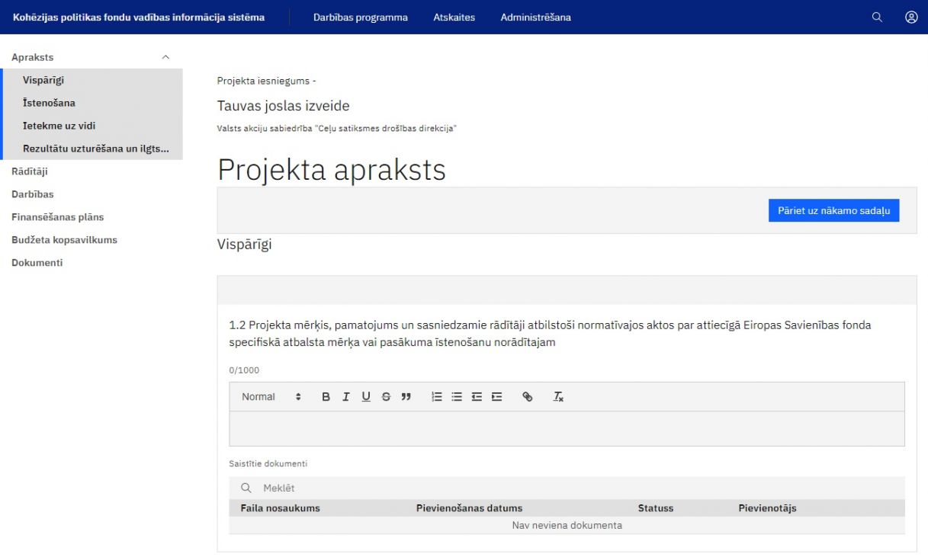This screenshot has width=928, height=560.
Task: Toggle strikethrough formatting in editor
Action: [x=386, y=397]
